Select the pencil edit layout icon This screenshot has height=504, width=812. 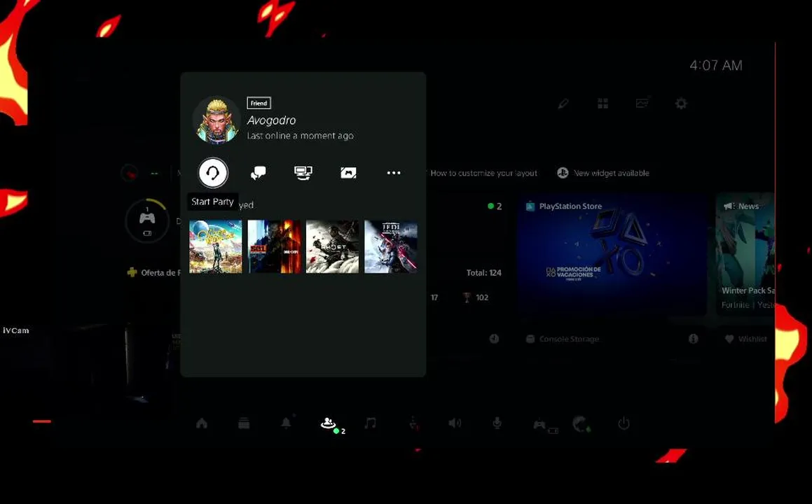coord(563,104)
